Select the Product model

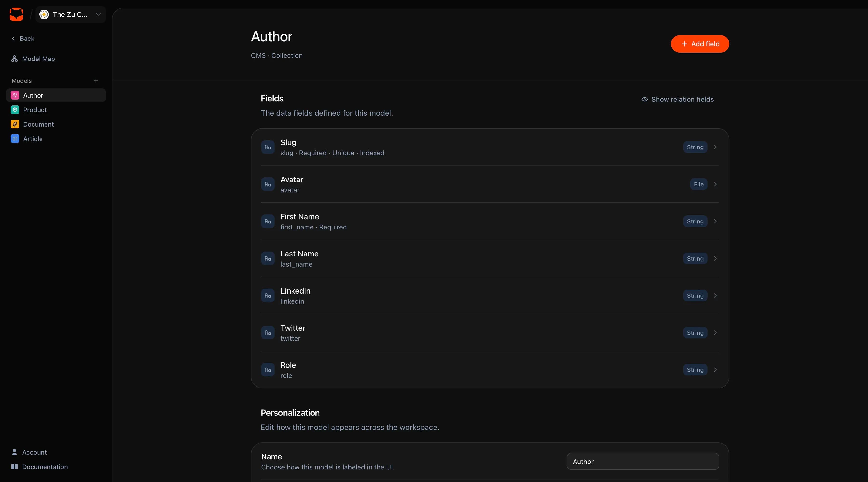click(x=56, y=110)
